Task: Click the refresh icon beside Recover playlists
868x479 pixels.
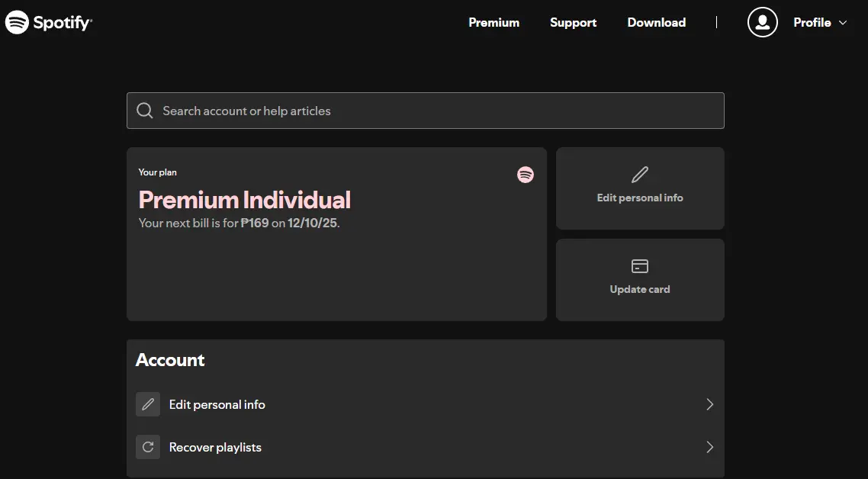Action: [148, 447]
